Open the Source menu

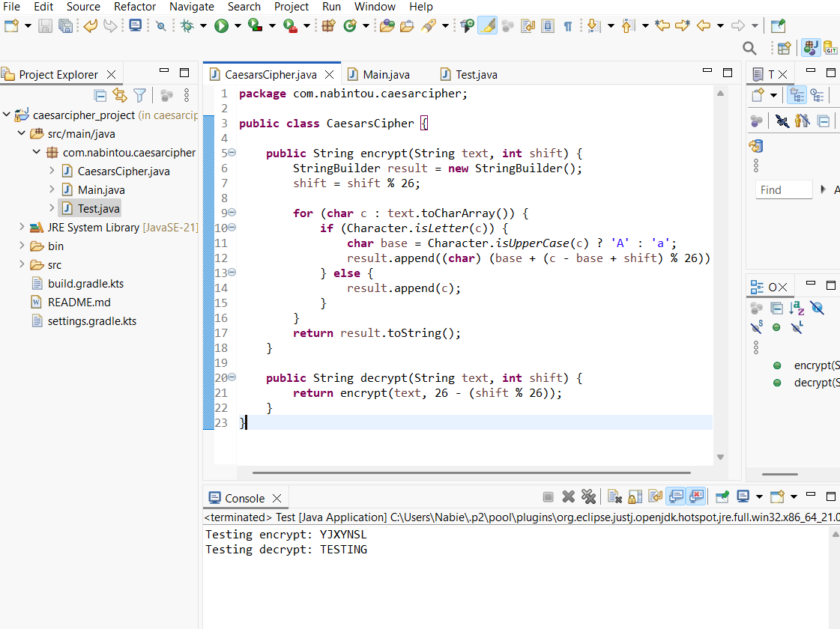[x=83, y=7]
